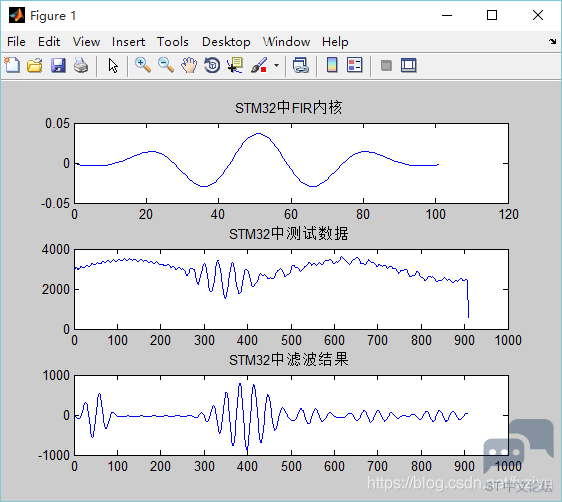Enable the Rotate 3D tool
562x502 pixels.
tap(212, 66)
